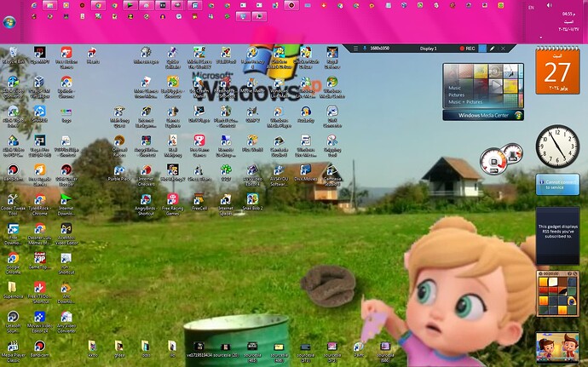Launch the Bandicam shortcut at the bottom
The height and width of the screenshot is (367, 588).
[39, 348]
